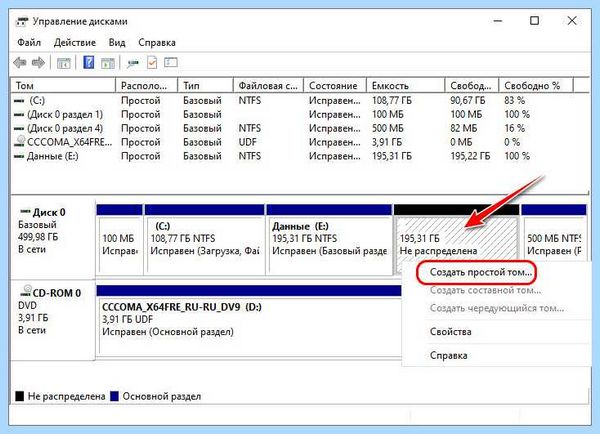Choose Свойства in the context menu

pos(450,332)
